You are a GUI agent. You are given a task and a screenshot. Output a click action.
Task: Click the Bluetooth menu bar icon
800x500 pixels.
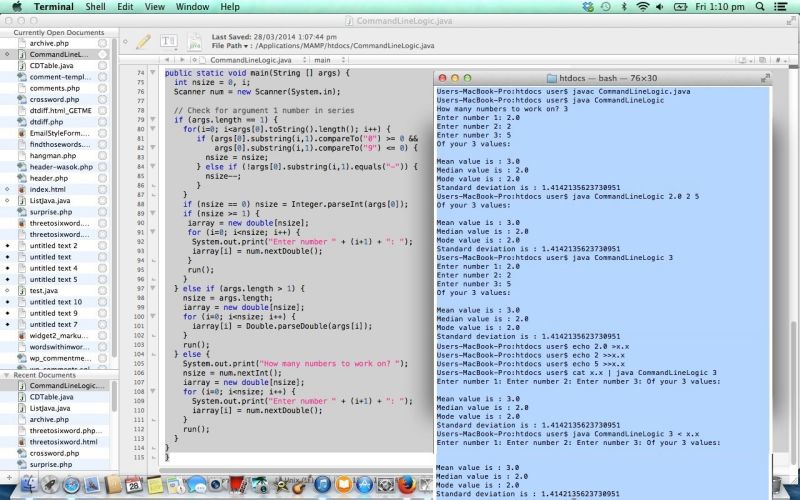(624, 7)
